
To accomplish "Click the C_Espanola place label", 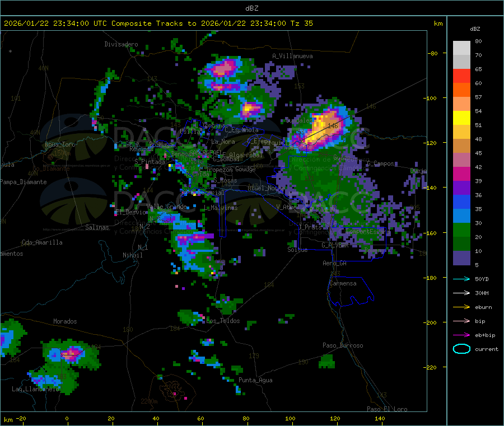I will [x=241, y=130].
